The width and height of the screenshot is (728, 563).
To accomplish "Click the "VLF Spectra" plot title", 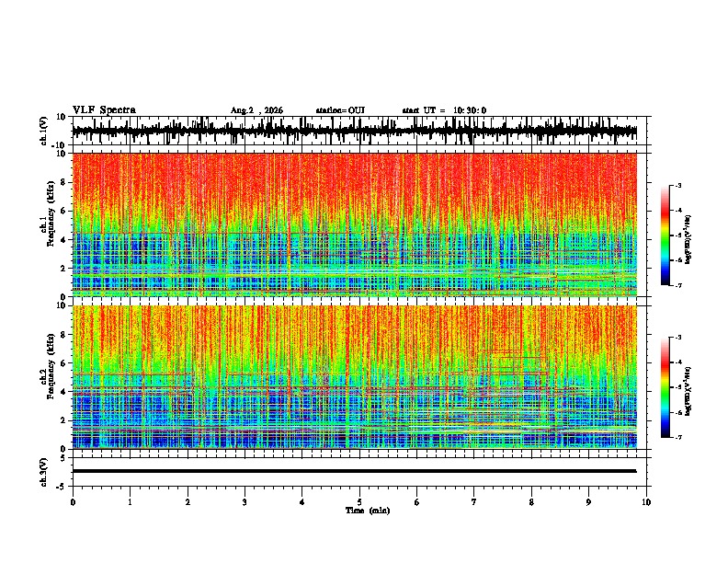I will [x=104, y=110].
